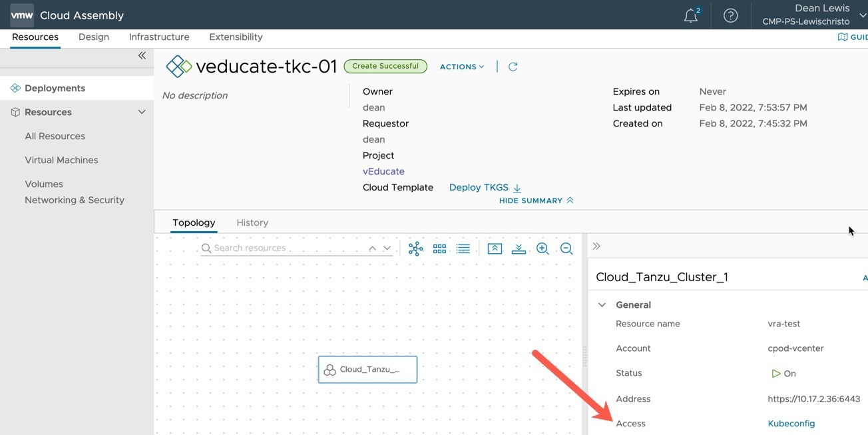Click the status On play icon

coord(775,374)
